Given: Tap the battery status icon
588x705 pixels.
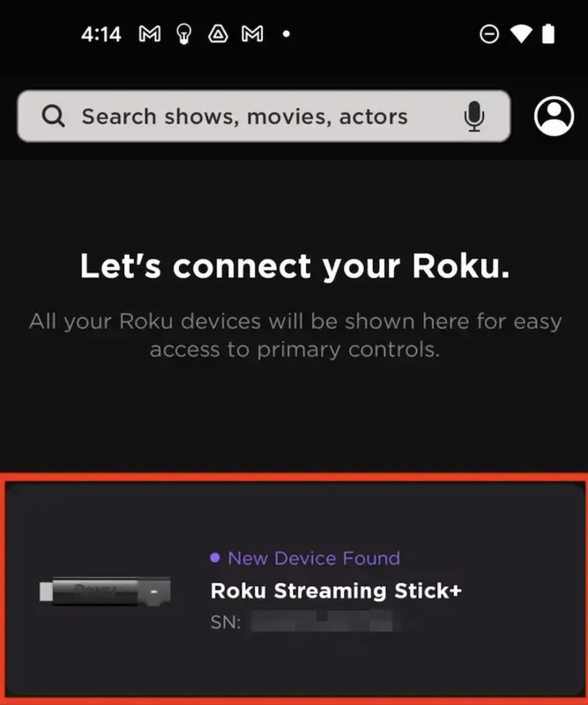Looking at the screenshot, I should pyautogui.click(x=548, y=33).
